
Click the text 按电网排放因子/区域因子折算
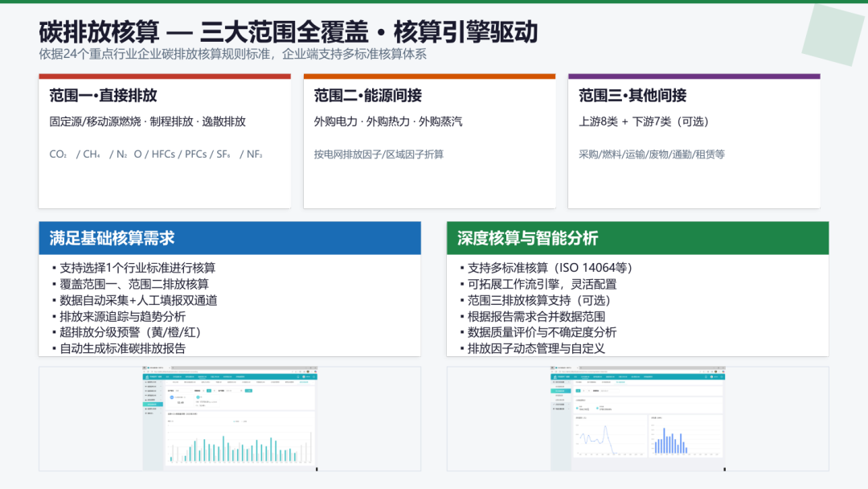point(379,154)
